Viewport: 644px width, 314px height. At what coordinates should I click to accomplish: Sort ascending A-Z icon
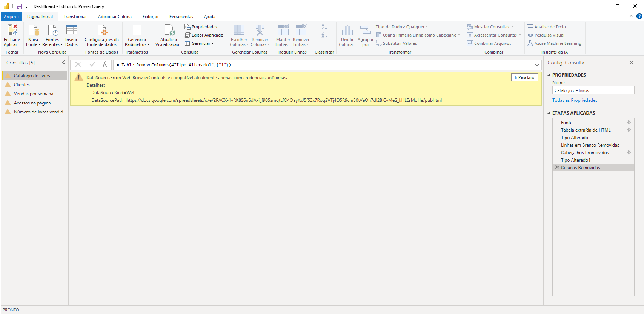(324, 27)
